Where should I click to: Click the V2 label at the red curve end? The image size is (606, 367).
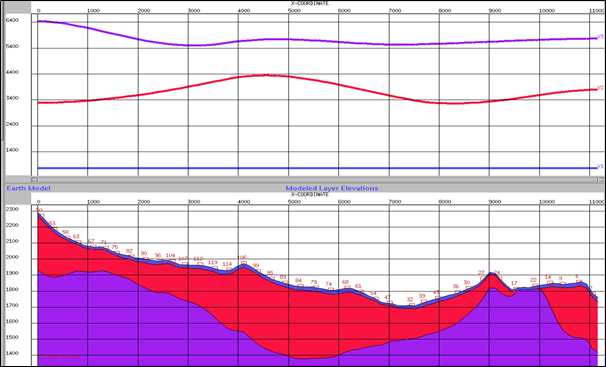pyautogui.click(x=600, y=88)
